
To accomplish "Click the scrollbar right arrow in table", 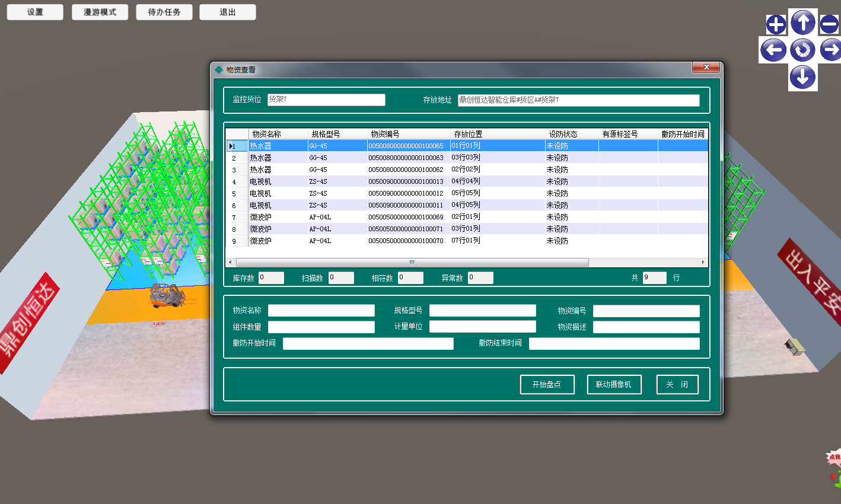I will click(x=703, y=262).
